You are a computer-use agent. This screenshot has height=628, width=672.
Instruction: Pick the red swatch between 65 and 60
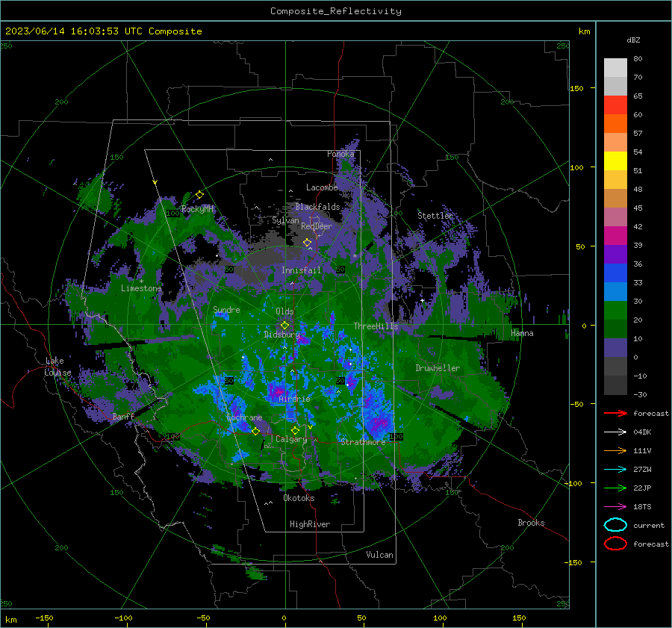click(615, 105)
